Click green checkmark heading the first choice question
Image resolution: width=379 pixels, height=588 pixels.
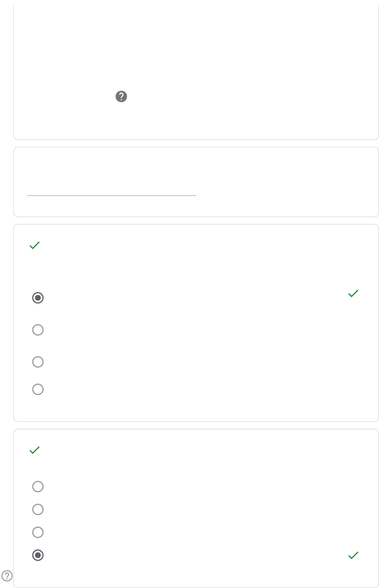35,245
